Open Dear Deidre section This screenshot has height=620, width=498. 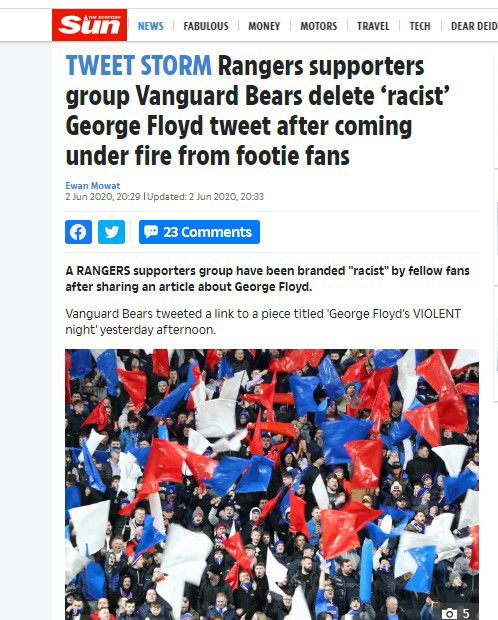click(474, 26)
